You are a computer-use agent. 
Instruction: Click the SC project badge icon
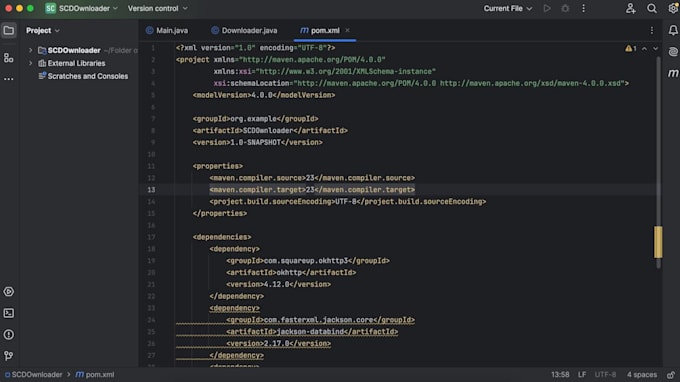point(51,8)
